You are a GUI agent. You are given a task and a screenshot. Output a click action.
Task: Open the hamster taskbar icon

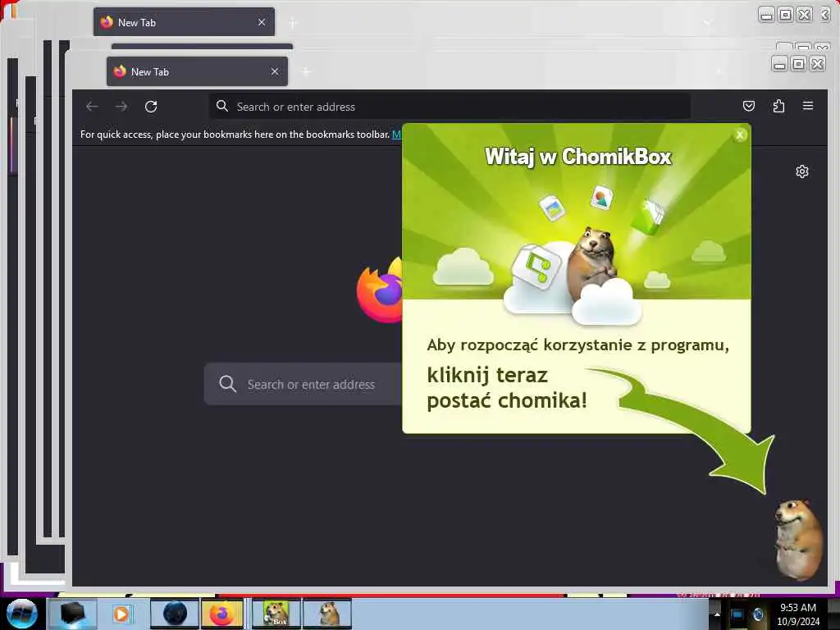coord(327,614)
